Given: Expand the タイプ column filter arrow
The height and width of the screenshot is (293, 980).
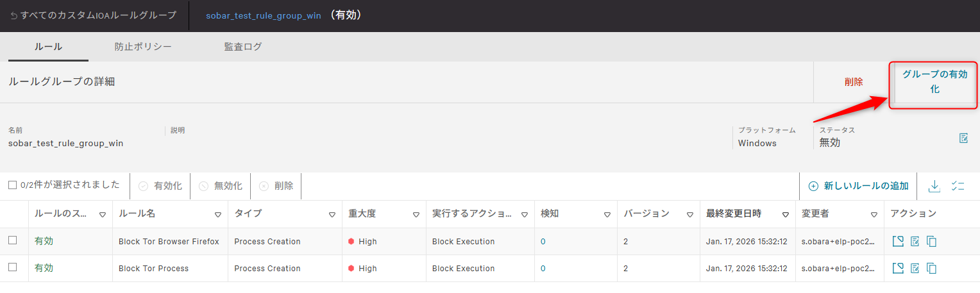Looking at the screenshot, I should tap(332, 215).
